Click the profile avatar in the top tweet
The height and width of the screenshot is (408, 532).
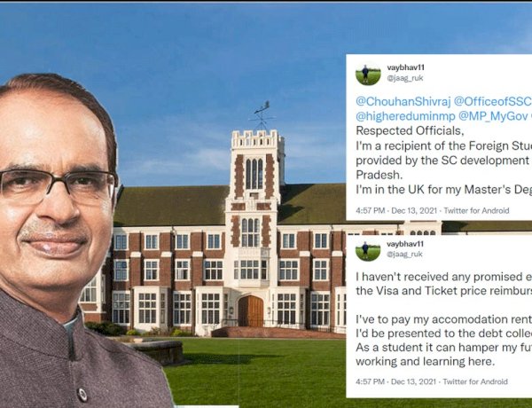coord(368,75)
